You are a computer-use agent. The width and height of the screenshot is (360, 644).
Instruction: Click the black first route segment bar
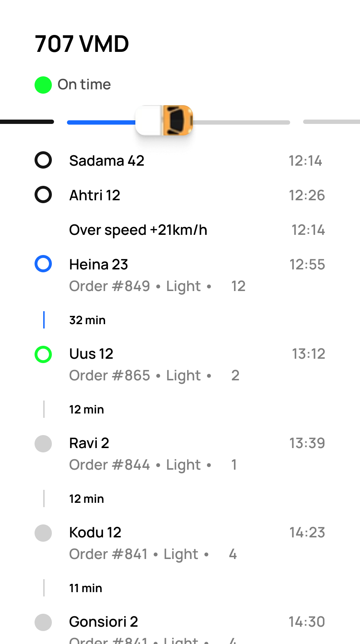point(27,122)
